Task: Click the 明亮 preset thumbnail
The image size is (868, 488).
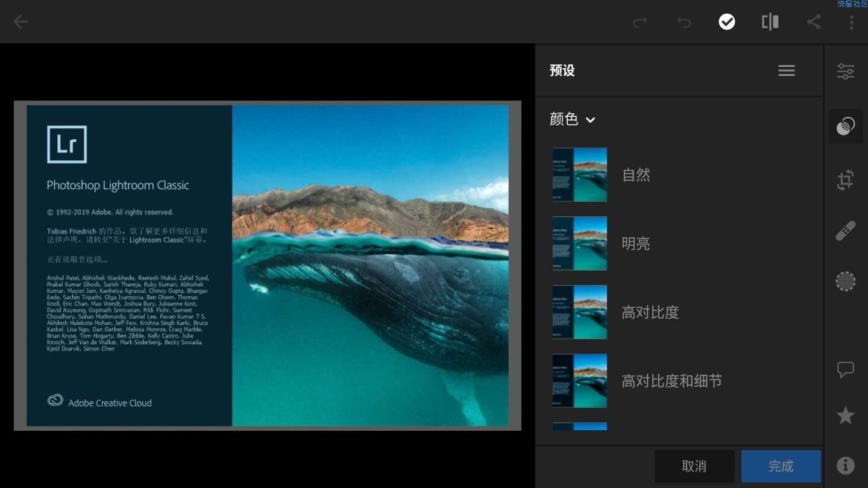Action: coord(580,243)
